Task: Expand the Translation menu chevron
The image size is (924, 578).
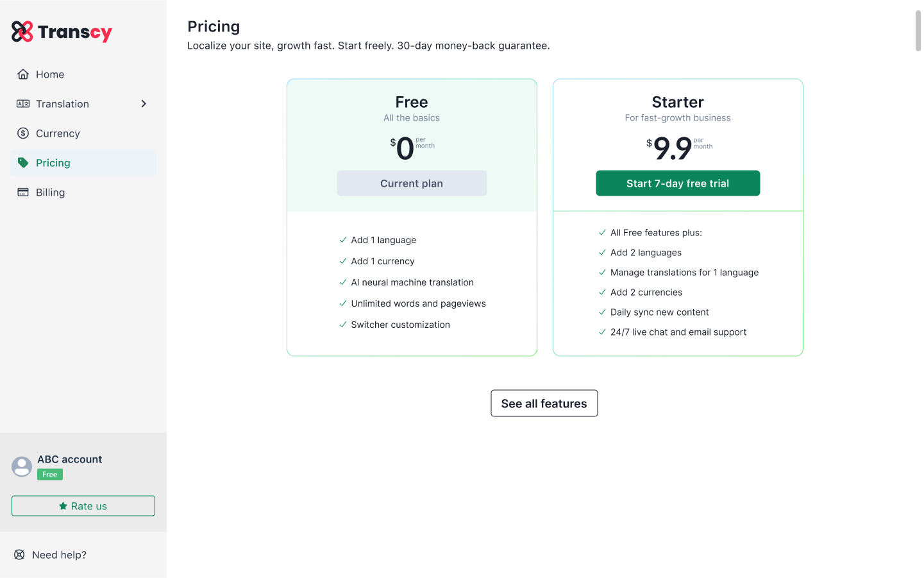Action: click(x=144, y=104)
